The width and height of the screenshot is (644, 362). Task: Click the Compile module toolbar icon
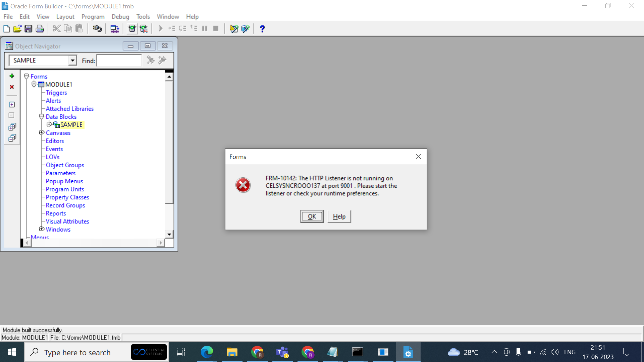pyautogui.click(x=115, y=29)
